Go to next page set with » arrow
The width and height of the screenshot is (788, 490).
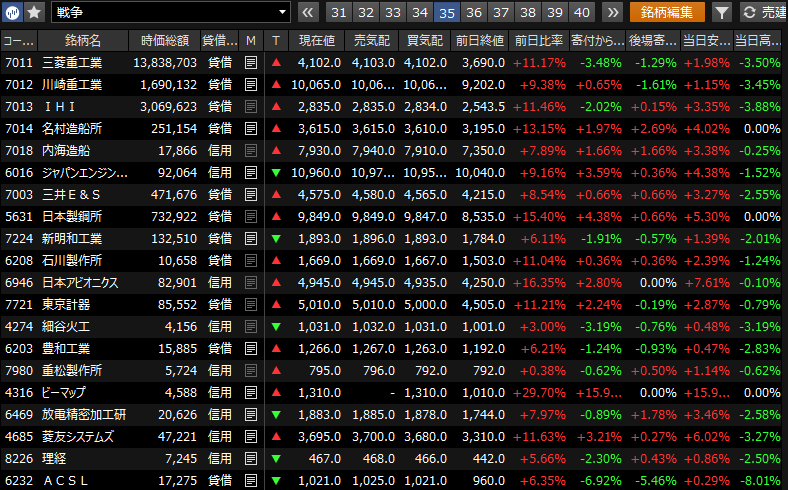[613, 12]
